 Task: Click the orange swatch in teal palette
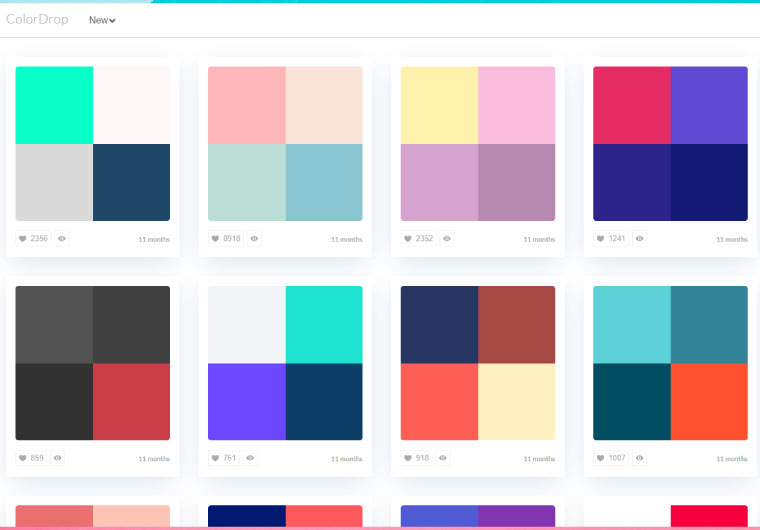pyautogui.click(x=709, y=401)
